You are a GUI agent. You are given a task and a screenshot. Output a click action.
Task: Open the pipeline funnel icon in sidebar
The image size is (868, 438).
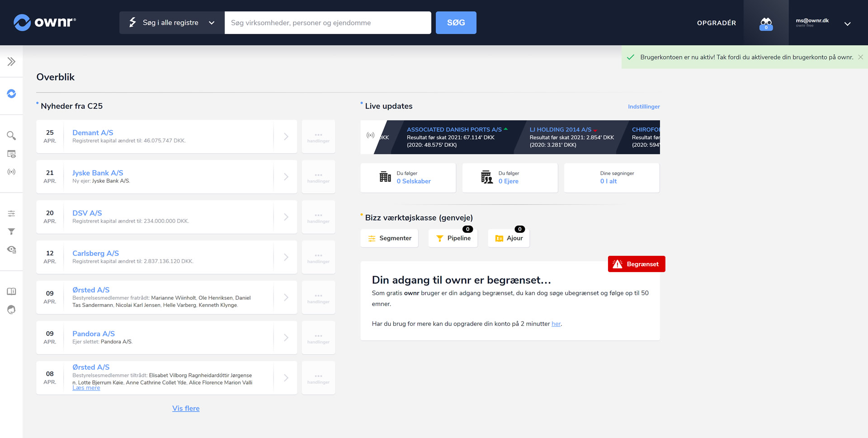[x=11, y=231]
